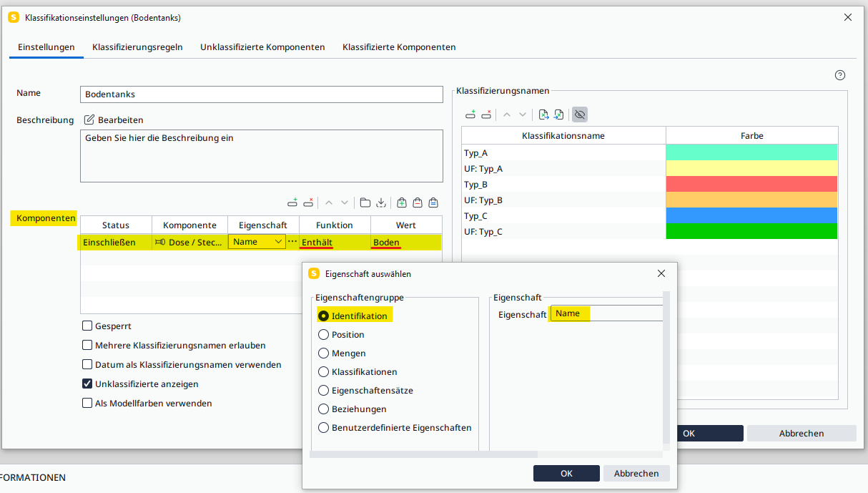Click the folder icon above the Komponenten table
The width and height of the screenshot is (868, 493).
365,202
